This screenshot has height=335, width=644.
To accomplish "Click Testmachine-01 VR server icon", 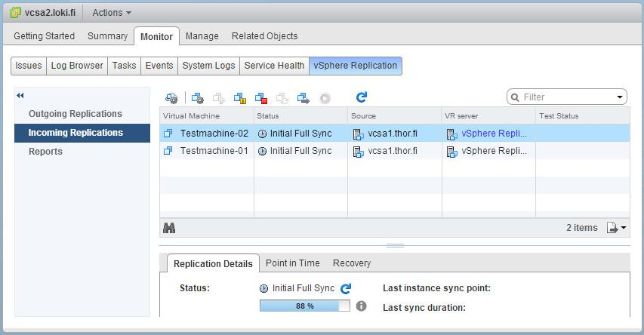I will coord(451,152).
